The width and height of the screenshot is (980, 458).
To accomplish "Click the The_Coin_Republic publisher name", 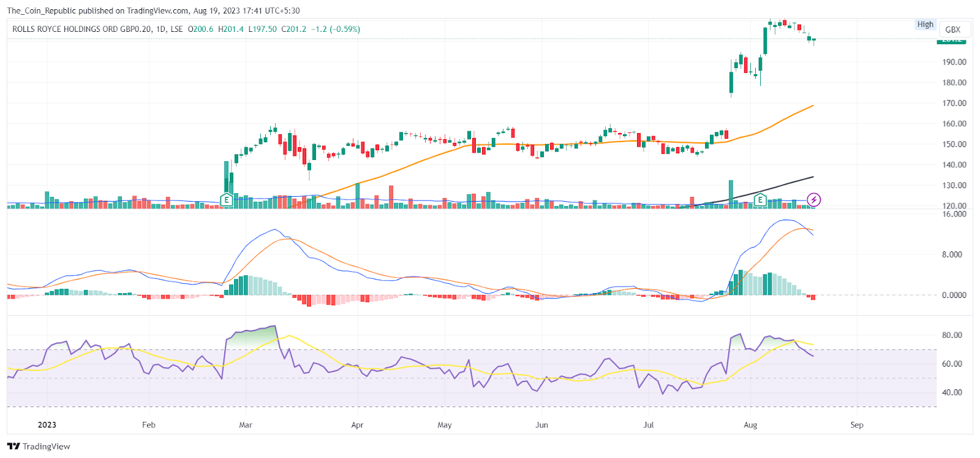I will tap(40, 10).
